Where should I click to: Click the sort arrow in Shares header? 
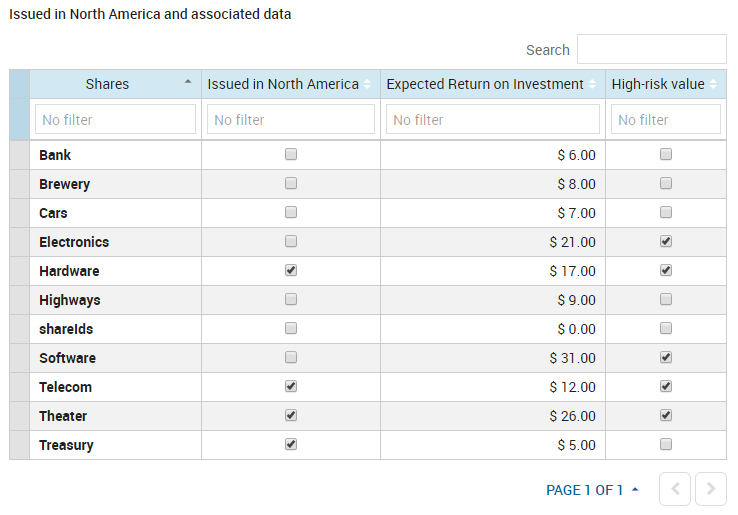click(188, 83)
